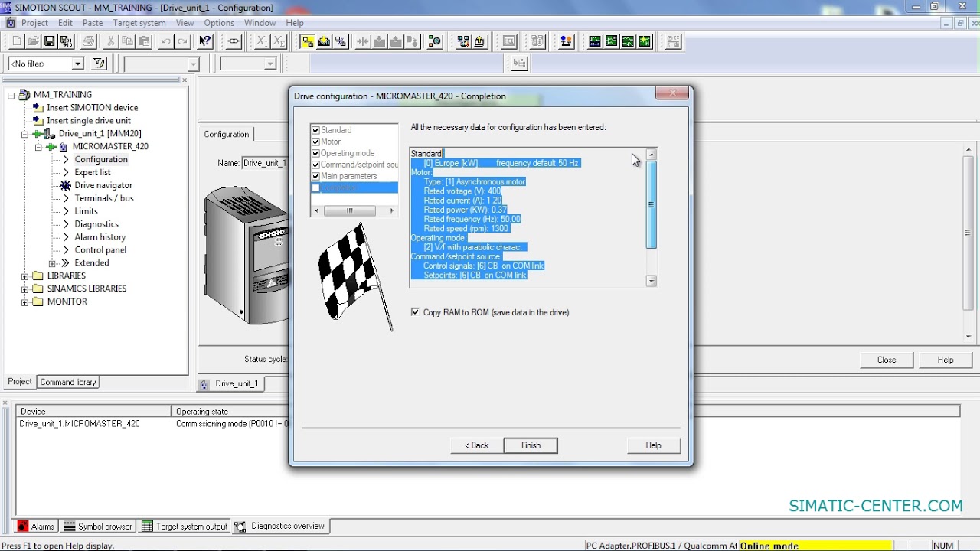Screen dimensions: 980x551
Task: Click the summary list vertical scrollbar thumb
Action: coord(652,204)
